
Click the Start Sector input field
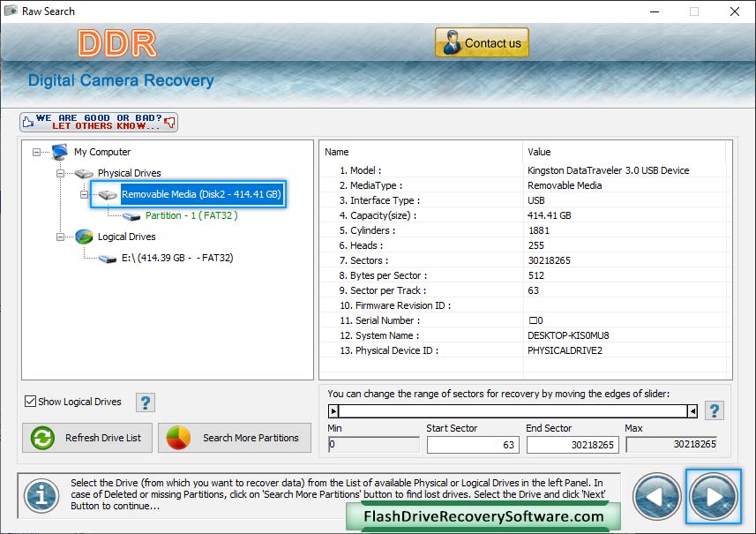pos(473,445)
